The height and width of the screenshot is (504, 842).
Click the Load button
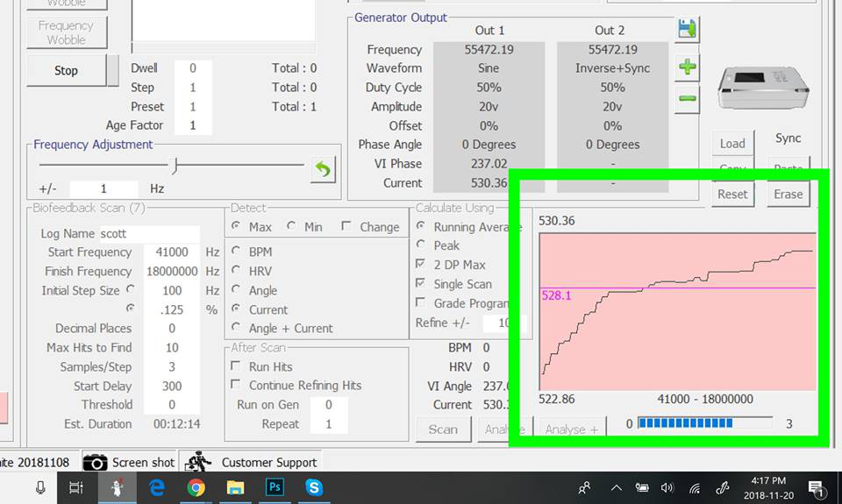(732, 144)
